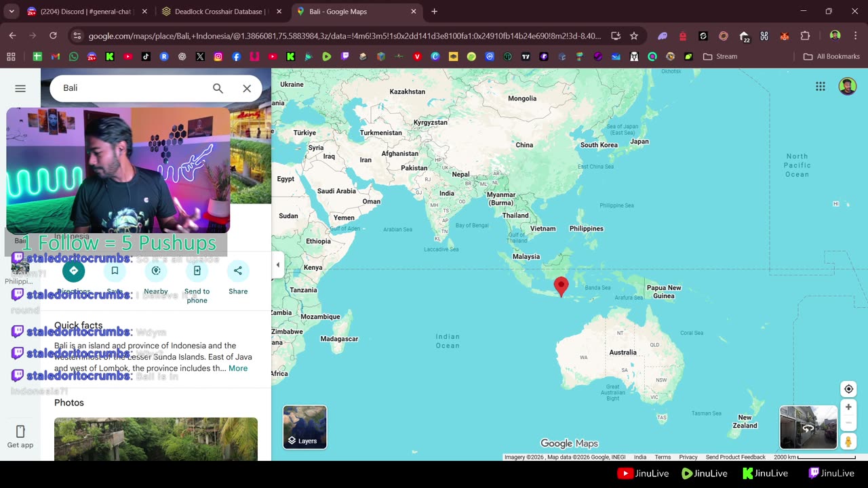Open a new browser tab
This screenshot has height=488, width=868.
(x=434, y=12)
